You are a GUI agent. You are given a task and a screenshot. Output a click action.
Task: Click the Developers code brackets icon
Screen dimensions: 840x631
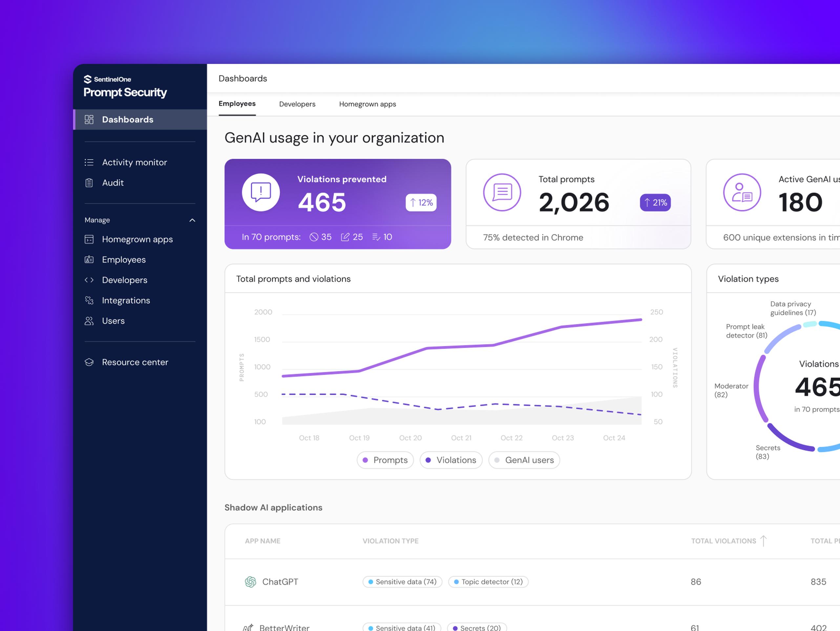[x=89, y=280]
